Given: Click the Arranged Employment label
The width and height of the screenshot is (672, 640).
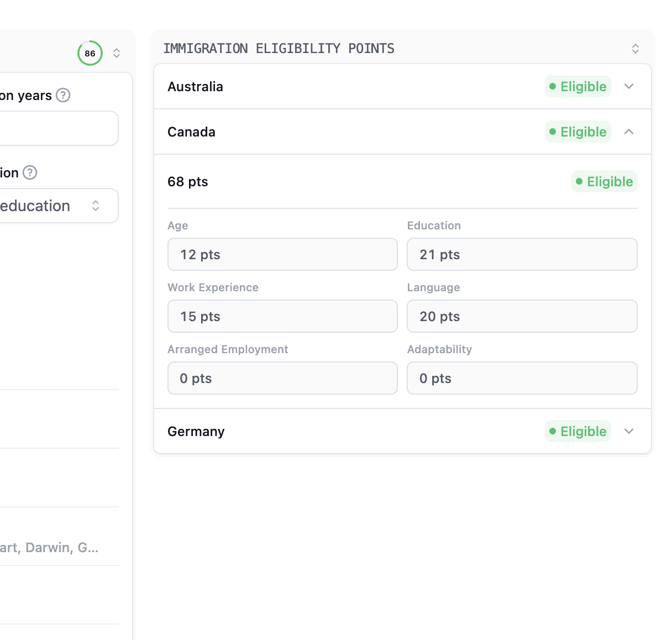Looking at the screenshot, I should (x=228, y=349).
